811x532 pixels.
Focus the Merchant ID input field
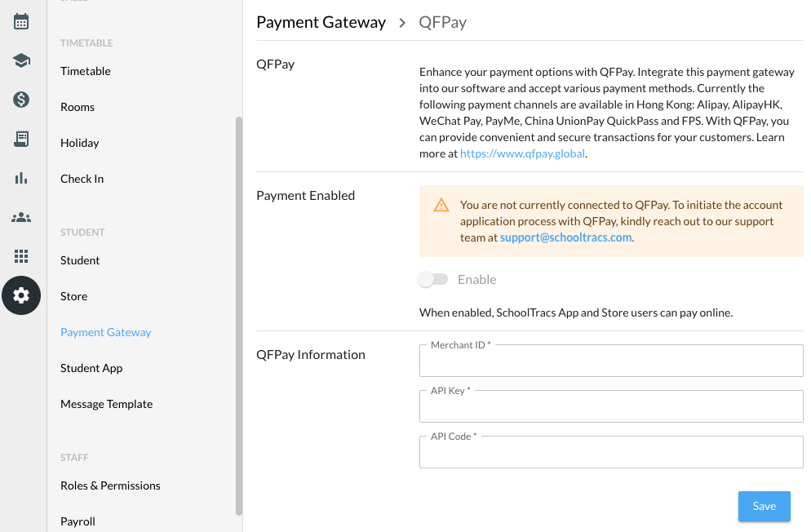611,361
